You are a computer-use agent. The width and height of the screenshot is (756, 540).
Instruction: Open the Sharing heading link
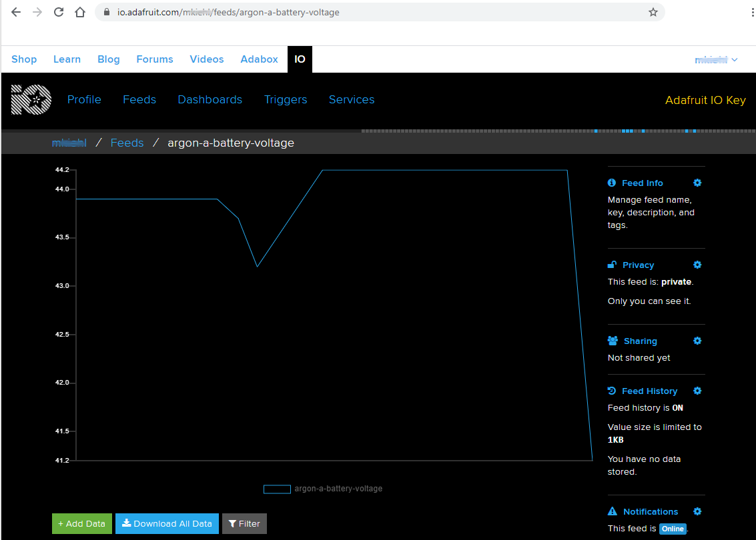[x=641, y=341]
